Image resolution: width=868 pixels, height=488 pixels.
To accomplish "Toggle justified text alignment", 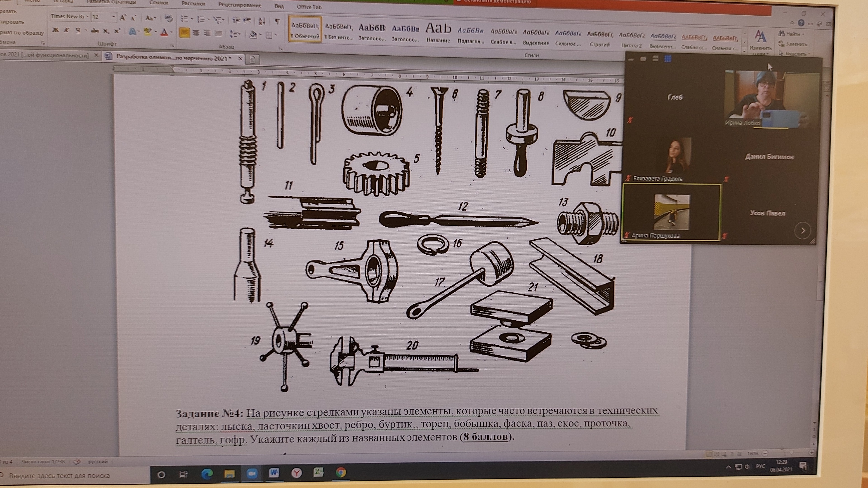I will (x=218, y=33).
